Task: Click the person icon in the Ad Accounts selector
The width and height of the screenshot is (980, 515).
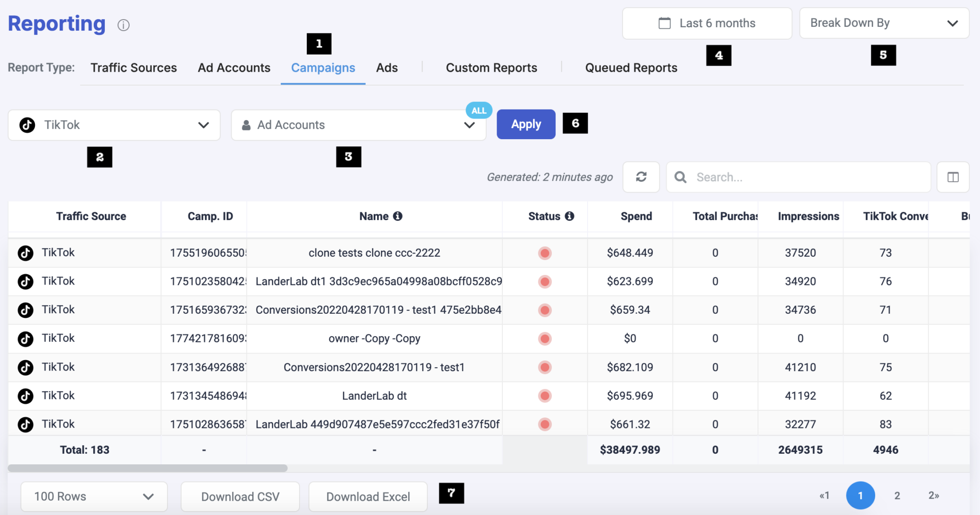Action: click(246, 125)
